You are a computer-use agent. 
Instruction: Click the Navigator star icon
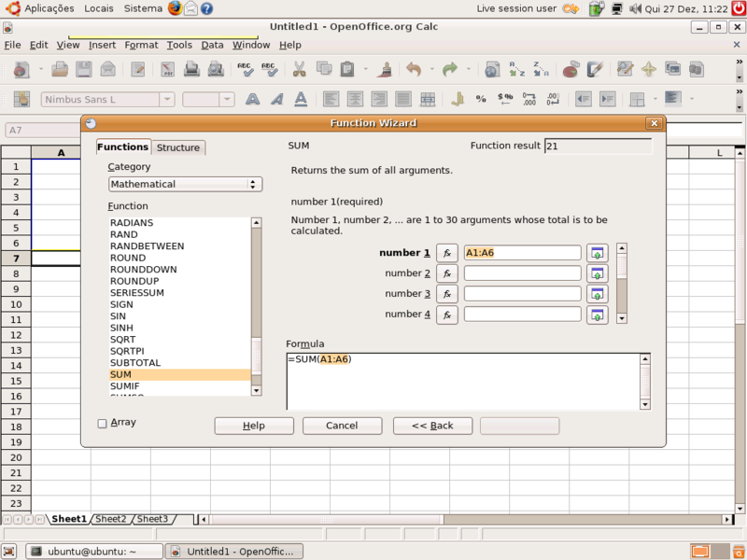pyautogui.click(x=648, y=69)
